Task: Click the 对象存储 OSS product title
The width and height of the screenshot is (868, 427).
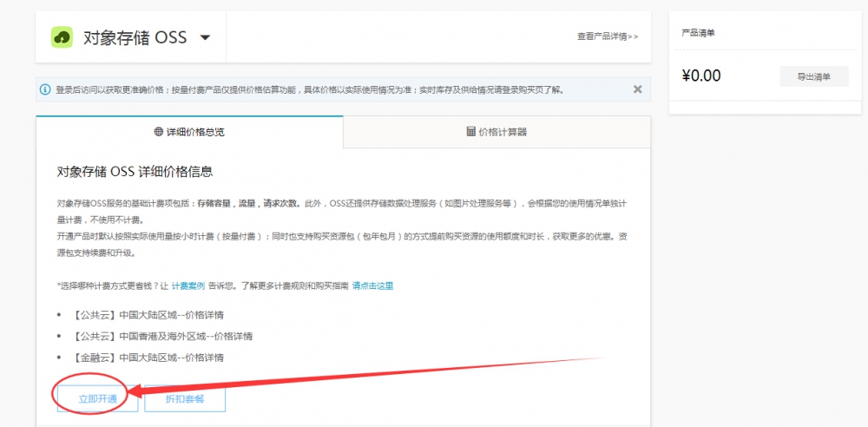Action: coord(135,37)
